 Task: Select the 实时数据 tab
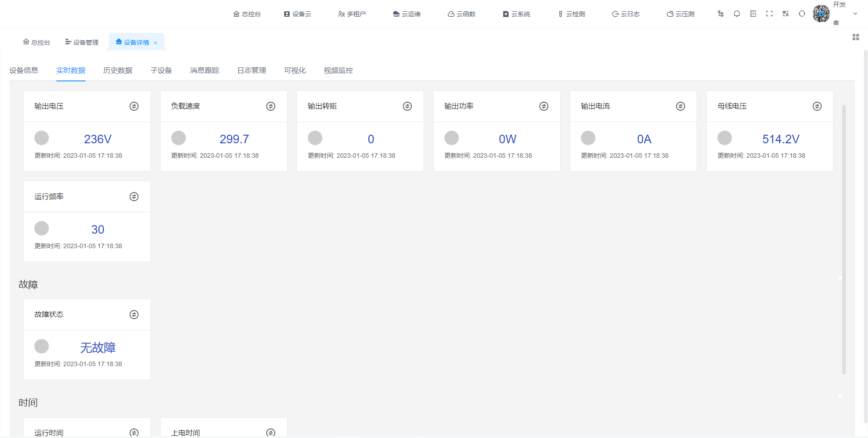71,71
